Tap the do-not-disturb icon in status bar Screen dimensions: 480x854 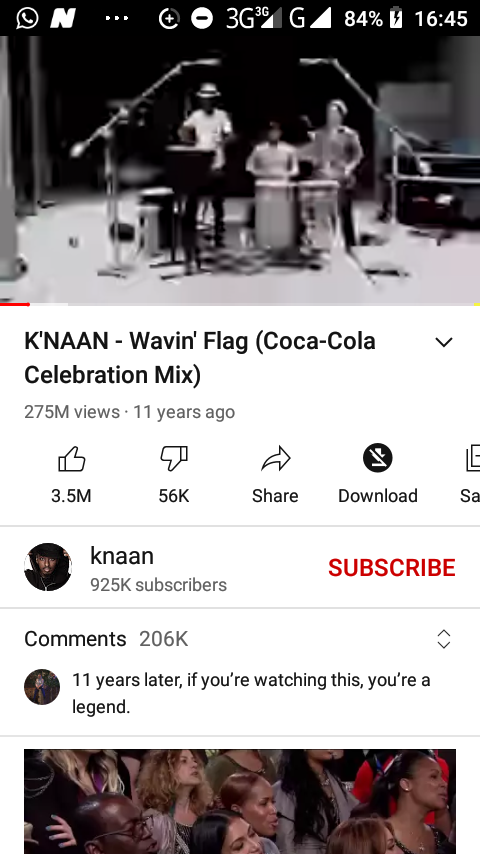[x=202, y=19]
